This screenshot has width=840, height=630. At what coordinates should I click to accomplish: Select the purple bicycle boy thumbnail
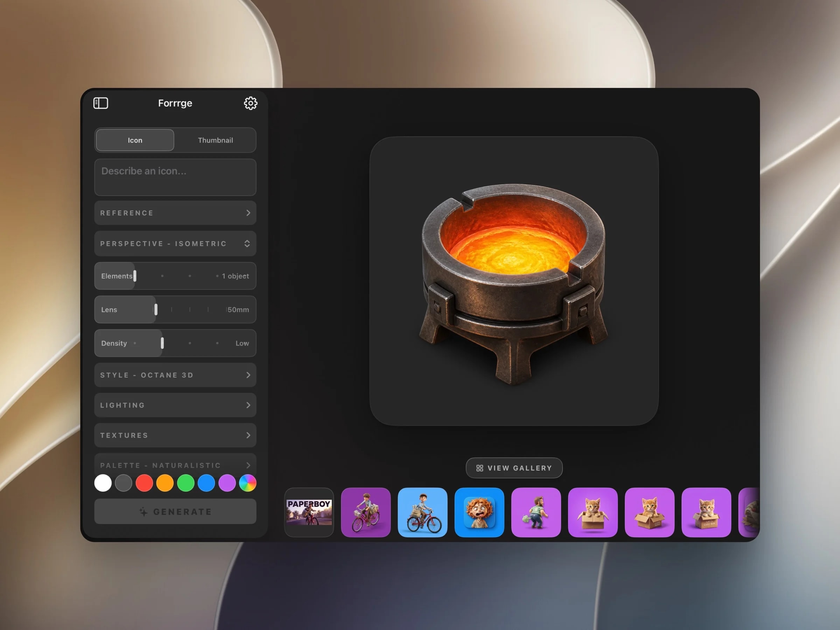tap(366, 512)
